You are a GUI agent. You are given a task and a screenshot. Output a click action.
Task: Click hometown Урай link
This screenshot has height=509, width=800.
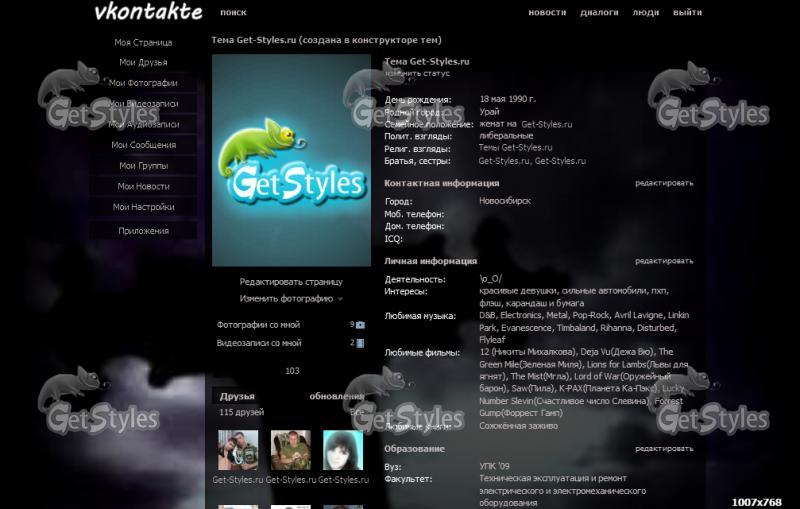(489, 112)
